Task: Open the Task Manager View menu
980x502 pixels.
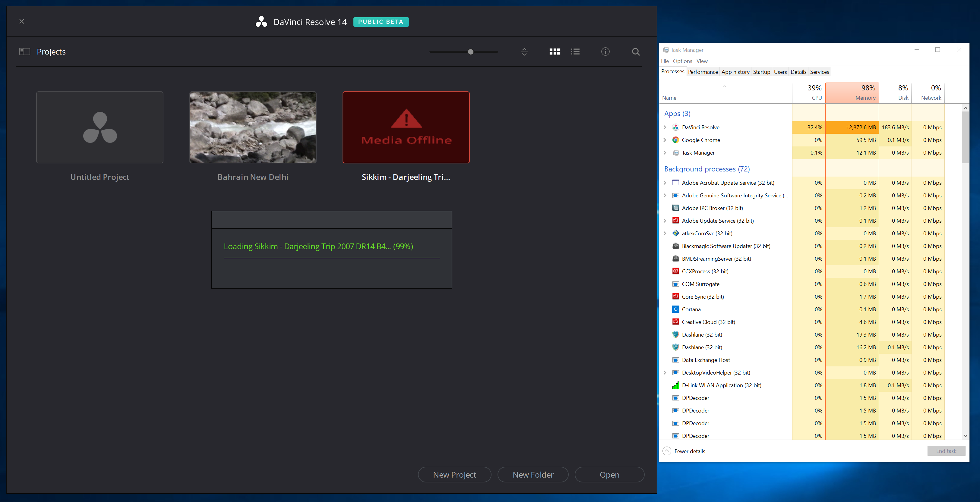Action: coord(702,61)
